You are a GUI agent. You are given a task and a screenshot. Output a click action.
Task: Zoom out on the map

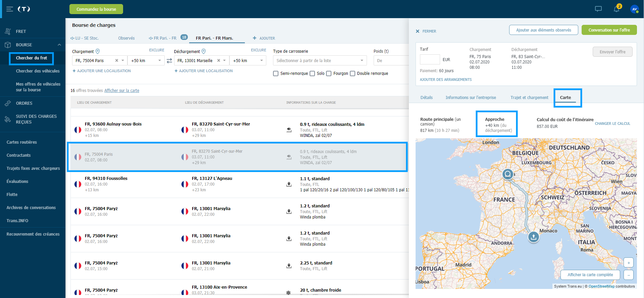(629, 275)
